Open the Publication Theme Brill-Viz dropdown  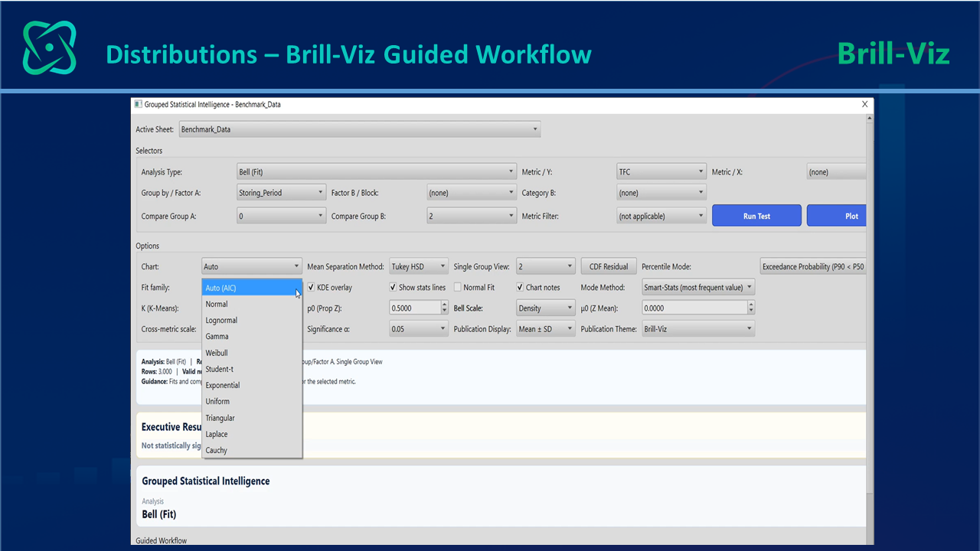coord(697,329)
